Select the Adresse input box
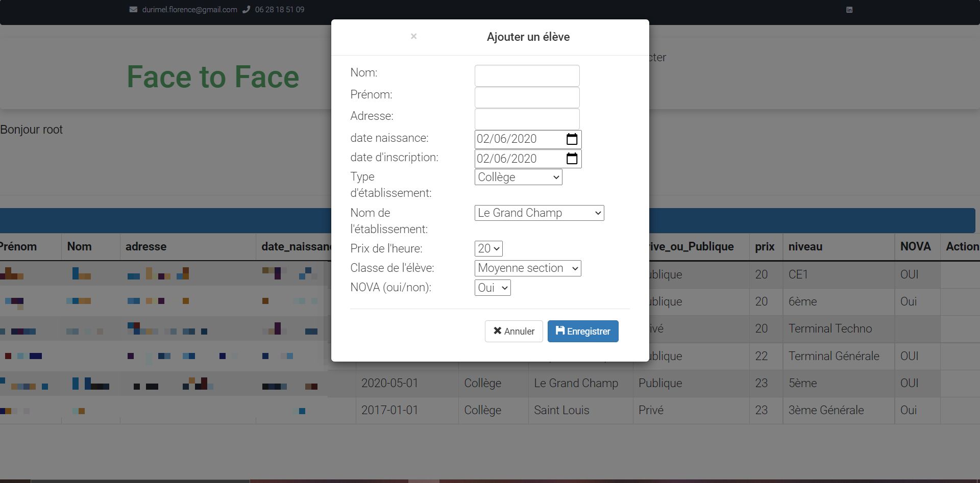Image resolution: width=980 pixels, height=483 pixels. click(527, 118)
